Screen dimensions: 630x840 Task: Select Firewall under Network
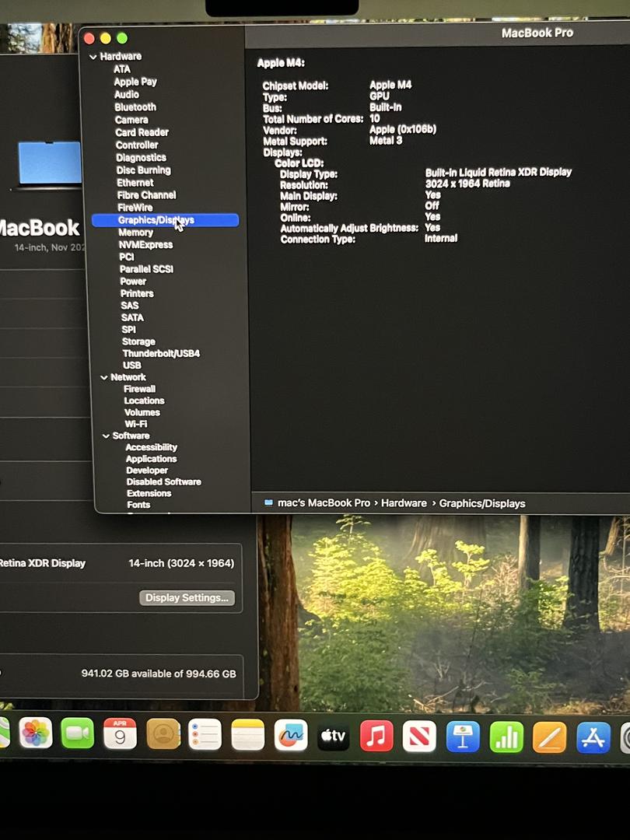coord(139,389)
